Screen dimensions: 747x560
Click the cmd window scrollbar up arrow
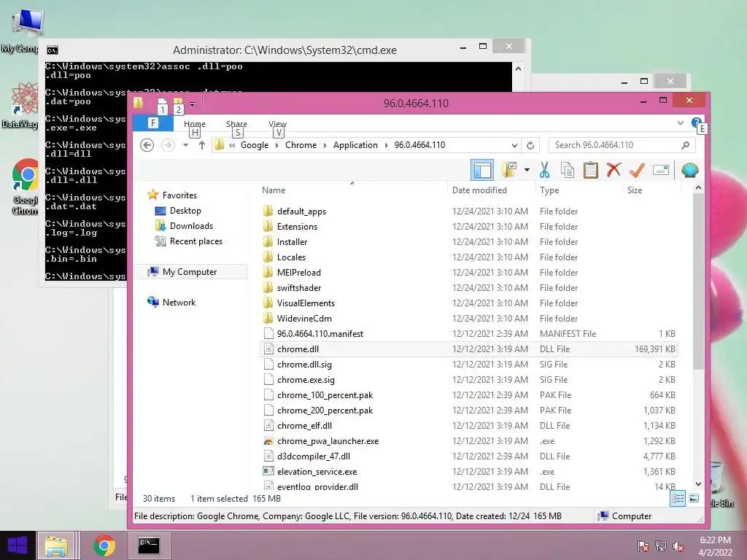519,69
